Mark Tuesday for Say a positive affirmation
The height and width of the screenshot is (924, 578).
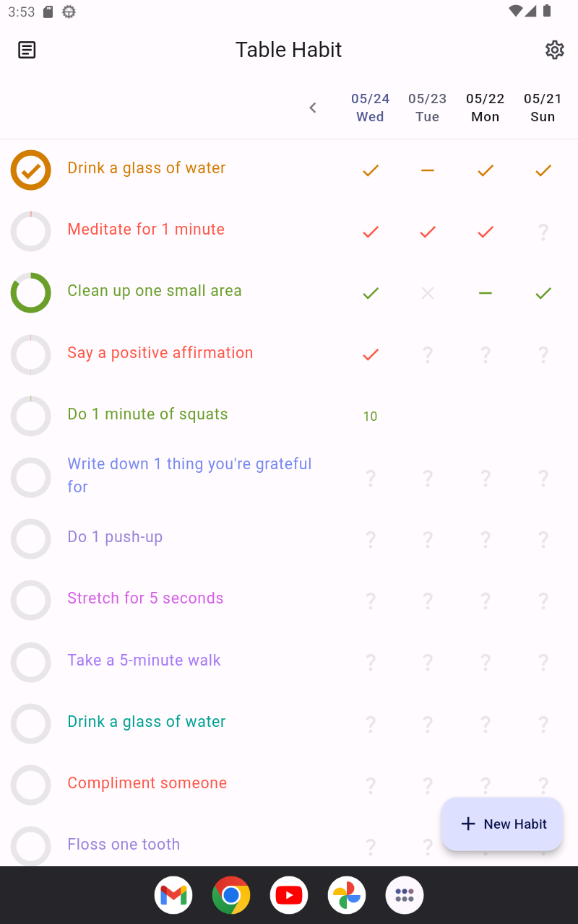[x=428, y=354]
